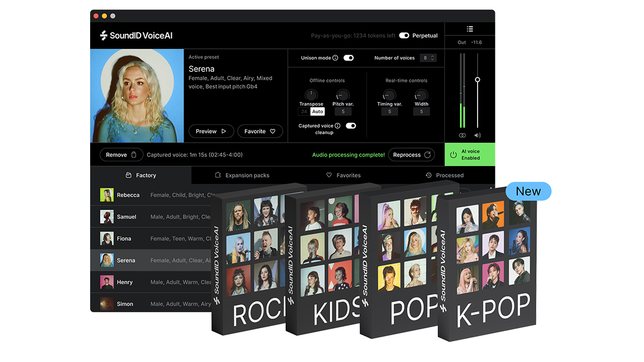
Task: Click the New badge above K-POP
Action: tap(529, 191)
